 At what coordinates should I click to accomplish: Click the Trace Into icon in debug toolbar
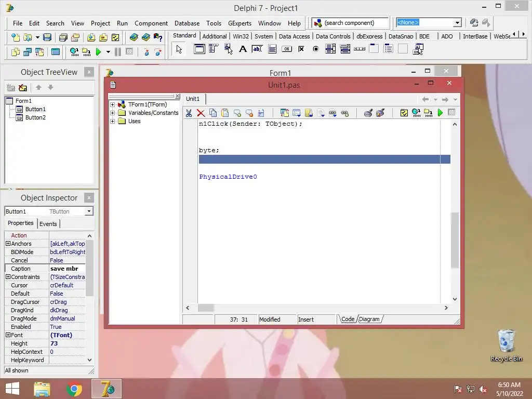point(146,52)
